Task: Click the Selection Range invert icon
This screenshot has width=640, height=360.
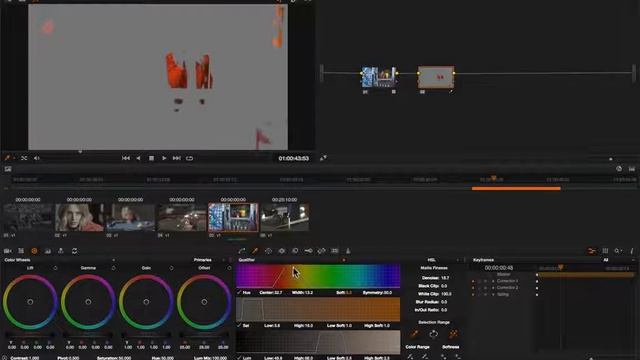Action: [x=433, y=334]
